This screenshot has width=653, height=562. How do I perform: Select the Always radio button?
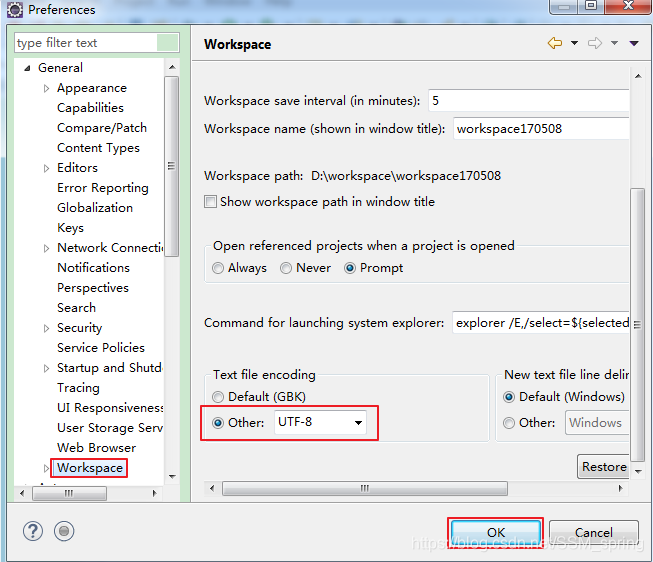[x=218, y=268]
